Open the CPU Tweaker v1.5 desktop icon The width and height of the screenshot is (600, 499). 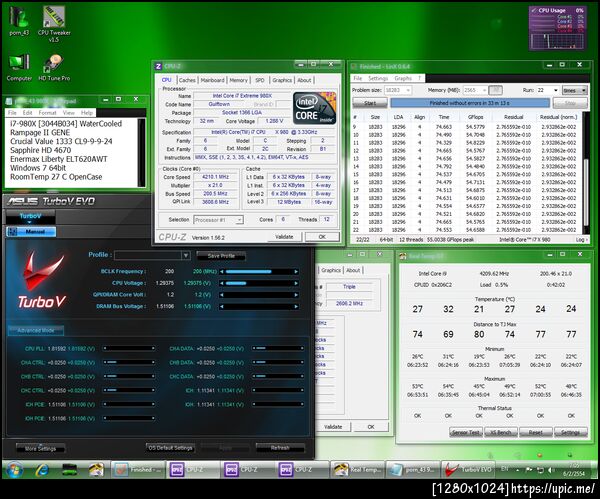[54, 24]
